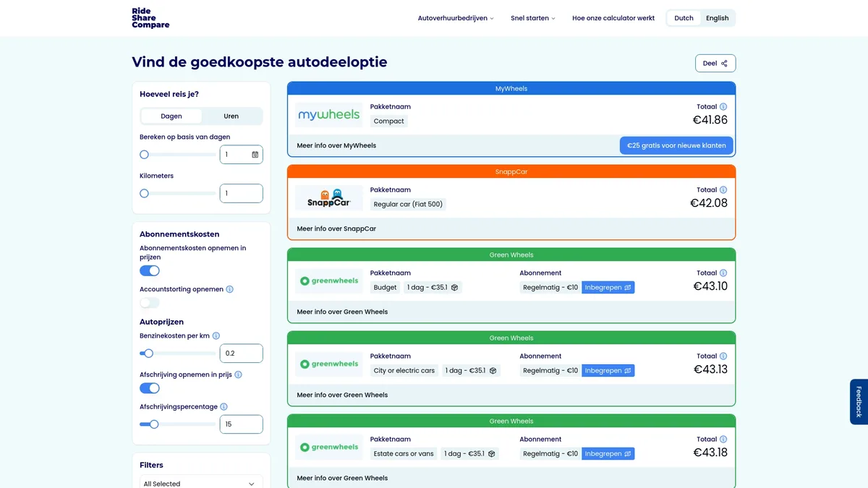Open Meer info over Green Wheels under City cars
The image size is (868, 488).
coord(342,395)
